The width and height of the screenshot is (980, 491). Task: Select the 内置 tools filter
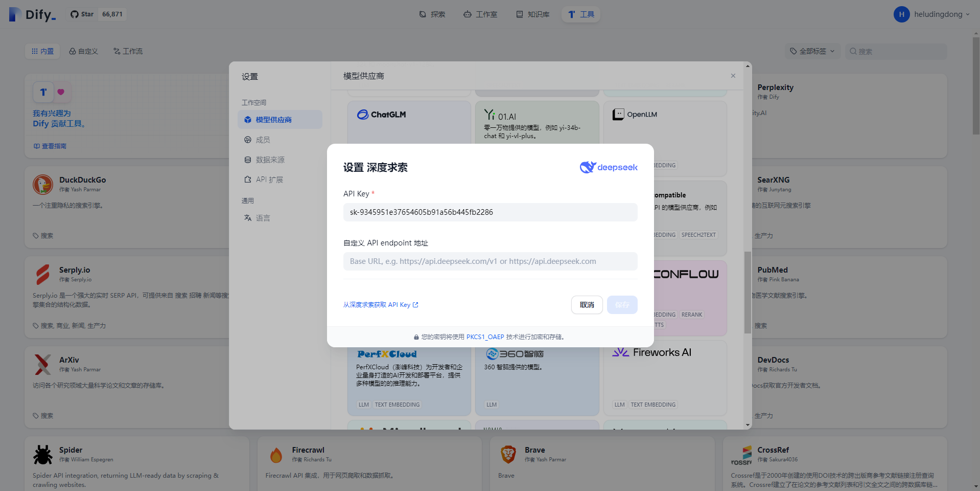click(42, 51)
